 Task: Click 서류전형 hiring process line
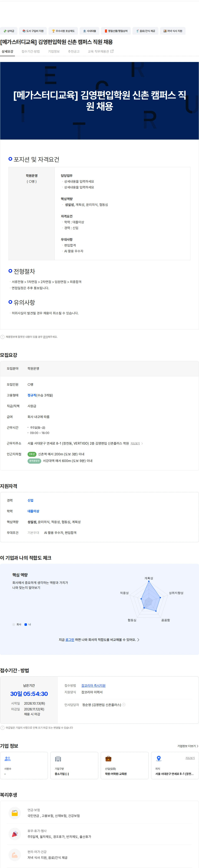pyautogui.click(x=46, y=282)
